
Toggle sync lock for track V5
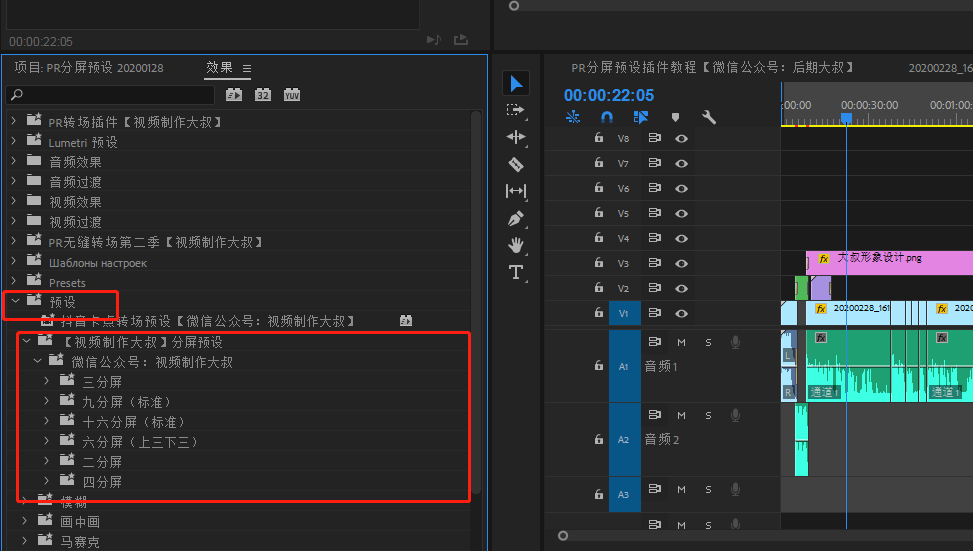654,213
